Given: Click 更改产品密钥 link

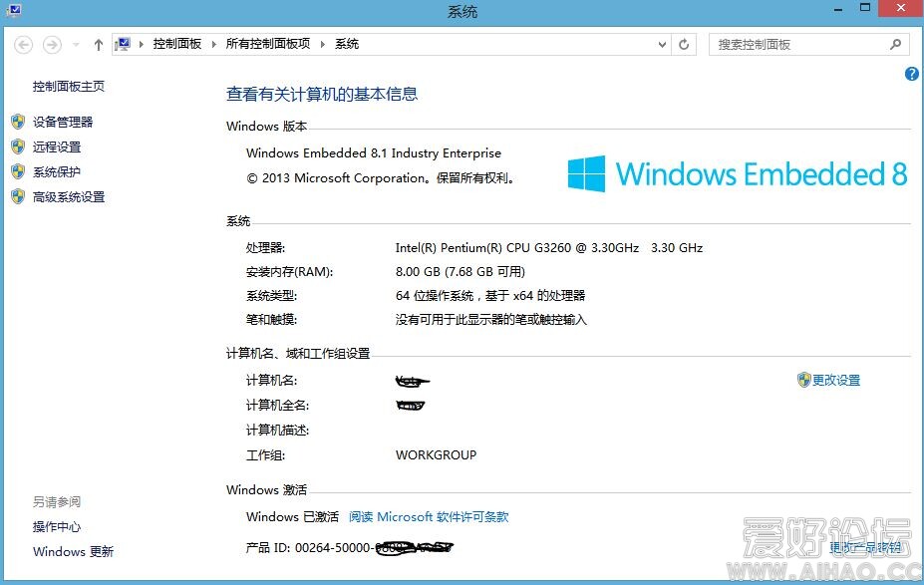Looking at the screenshot, I should [x=865, y=548].
